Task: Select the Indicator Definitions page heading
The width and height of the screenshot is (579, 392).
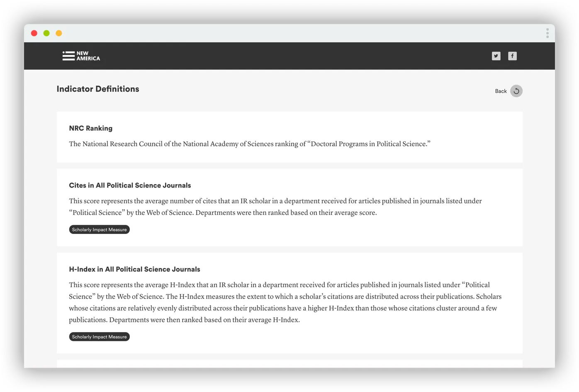Action: (98, 89)
